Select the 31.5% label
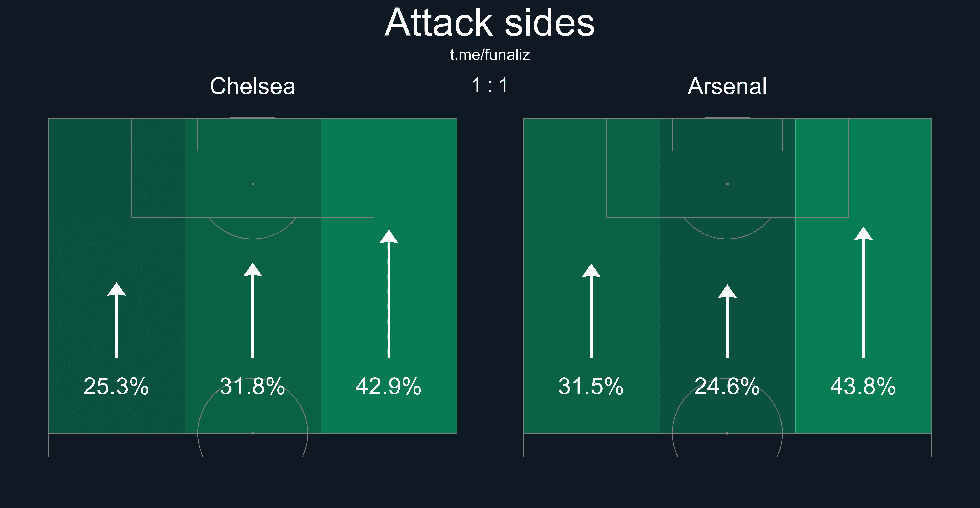The image size is (980, 508). coord(591,386)
